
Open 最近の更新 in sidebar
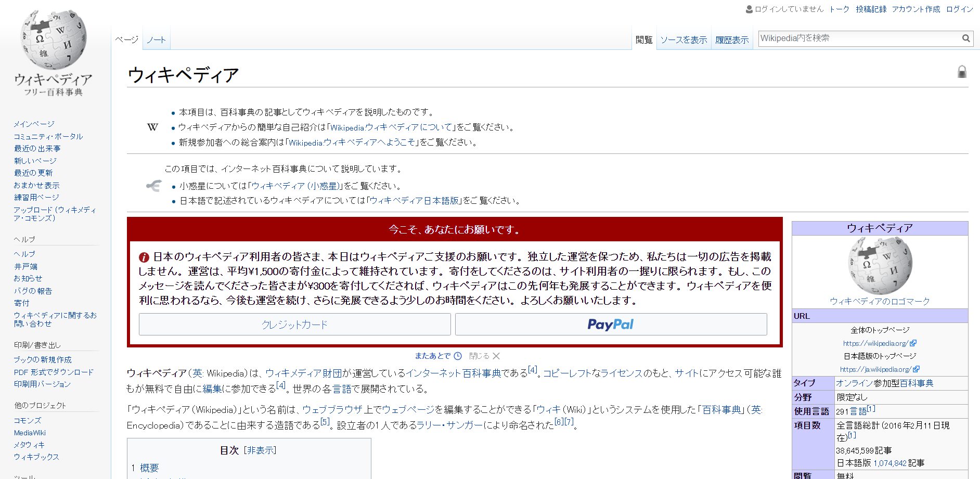pos(33,173)
